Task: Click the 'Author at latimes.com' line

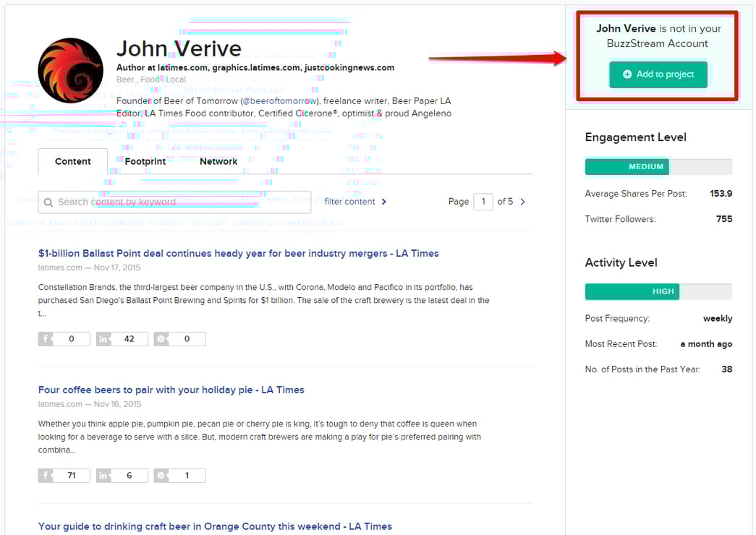Action: click(255, 67)
